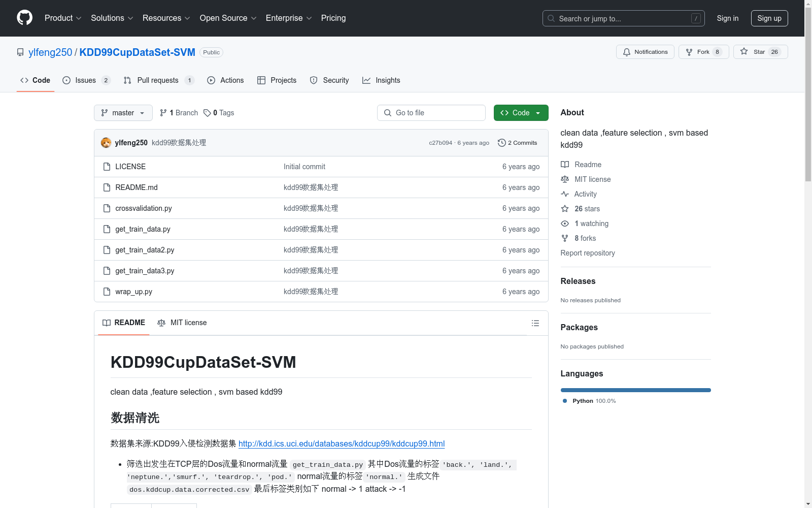The image size is (812, 508).
Task: Expand the Enterprise menu
Action: pos(289,18)
